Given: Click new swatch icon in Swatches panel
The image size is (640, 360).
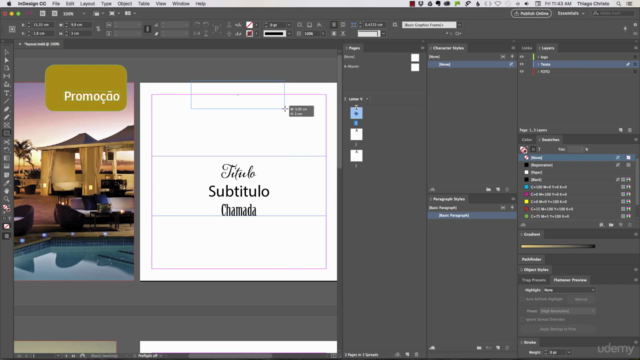Looking at the screenshot, I should 621,225.
